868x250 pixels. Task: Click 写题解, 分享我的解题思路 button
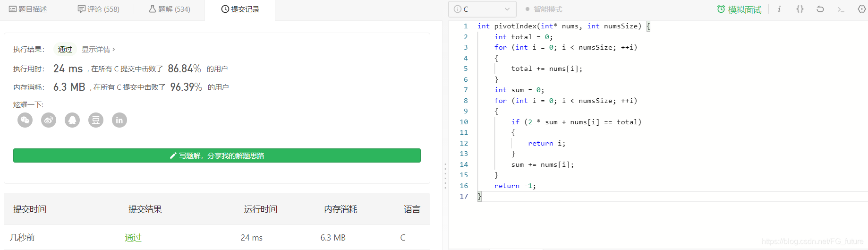pyautogui.click(x=217, y=155)
